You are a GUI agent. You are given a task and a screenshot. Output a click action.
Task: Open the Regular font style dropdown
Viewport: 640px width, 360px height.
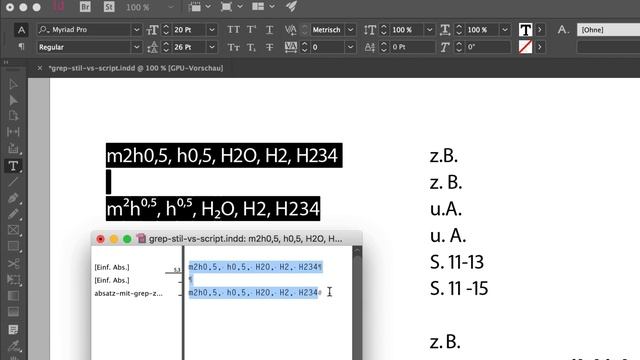pyautogui.click(x=136, y=47)
